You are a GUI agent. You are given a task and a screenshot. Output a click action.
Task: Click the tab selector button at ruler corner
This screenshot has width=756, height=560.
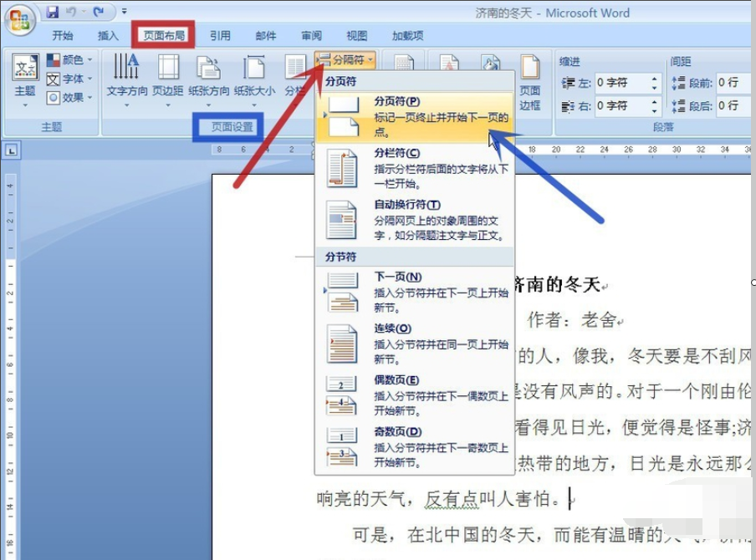click(x=11, y=150)
